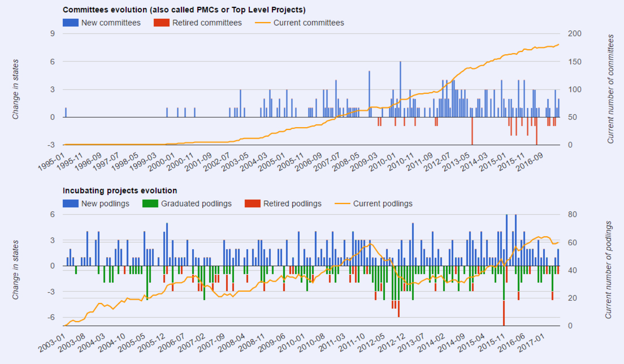Viewport: 624px width, 364px height.
Task: Click the red Retired podlings legend swatch
Action: click(252, 204)
